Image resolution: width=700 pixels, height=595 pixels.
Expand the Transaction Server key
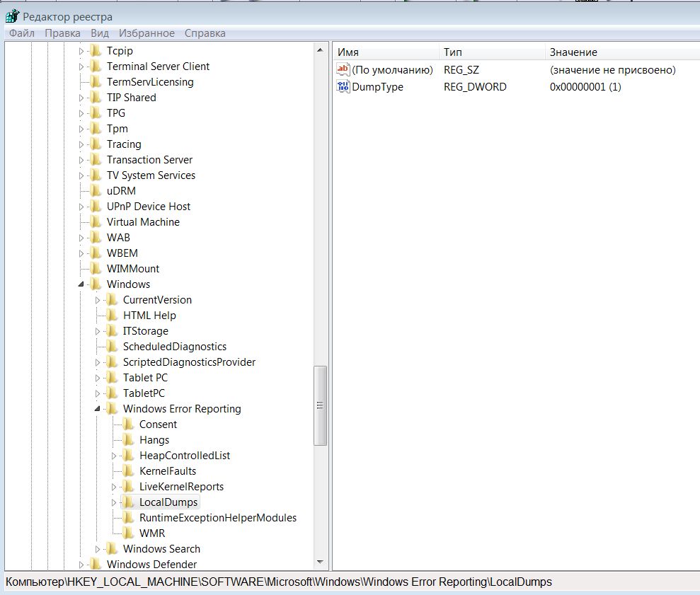pos(81,160)
